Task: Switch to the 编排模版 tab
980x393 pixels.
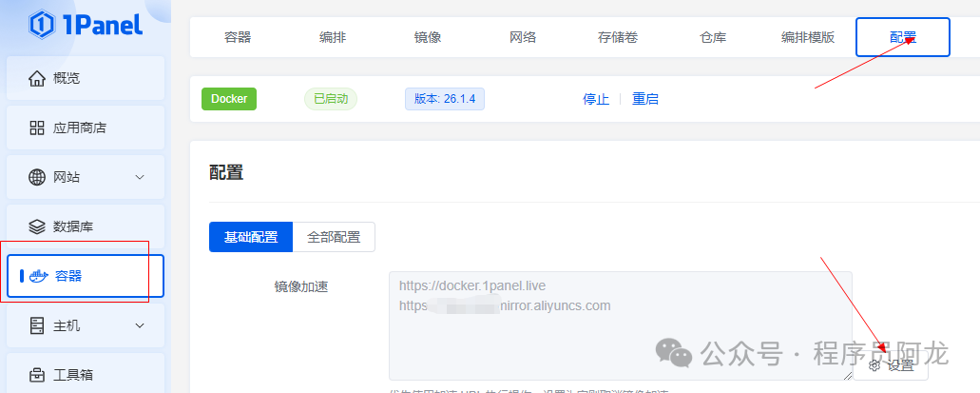Action: (x=808, y=37)
